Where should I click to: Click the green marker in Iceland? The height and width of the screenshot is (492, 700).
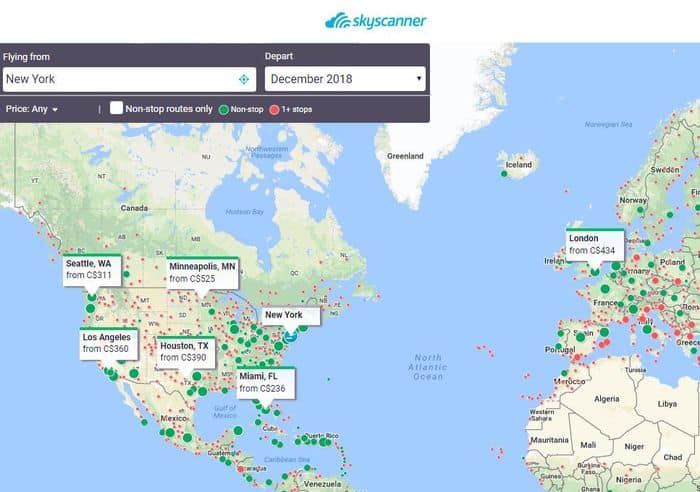(x=505, y=173)
